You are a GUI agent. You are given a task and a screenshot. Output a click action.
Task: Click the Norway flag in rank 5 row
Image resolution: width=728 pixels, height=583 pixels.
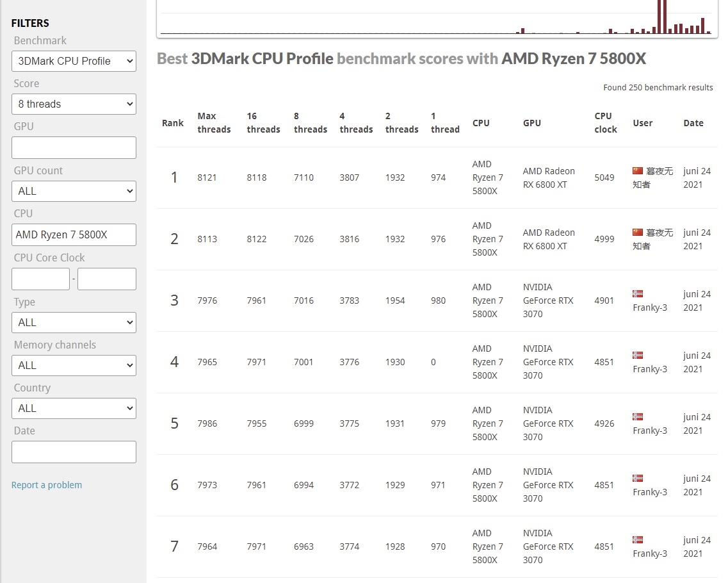pos(638,416)
